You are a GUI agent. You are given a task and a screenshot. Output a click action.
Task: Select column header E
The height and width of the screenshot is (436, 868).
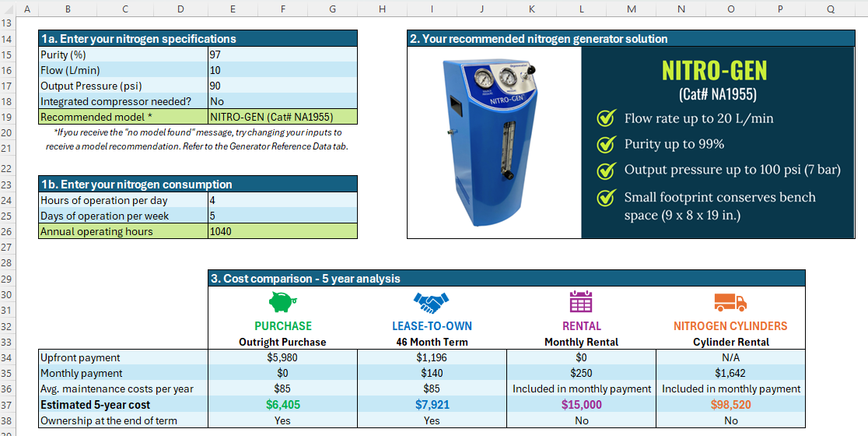pyautogui.click(x=233, y=9)
